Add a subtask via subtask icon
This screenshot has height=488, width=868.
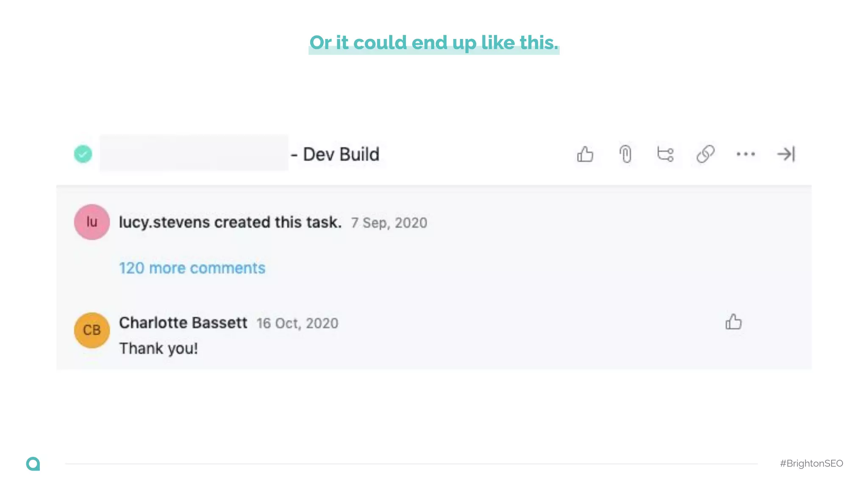[x=665, y=154]
